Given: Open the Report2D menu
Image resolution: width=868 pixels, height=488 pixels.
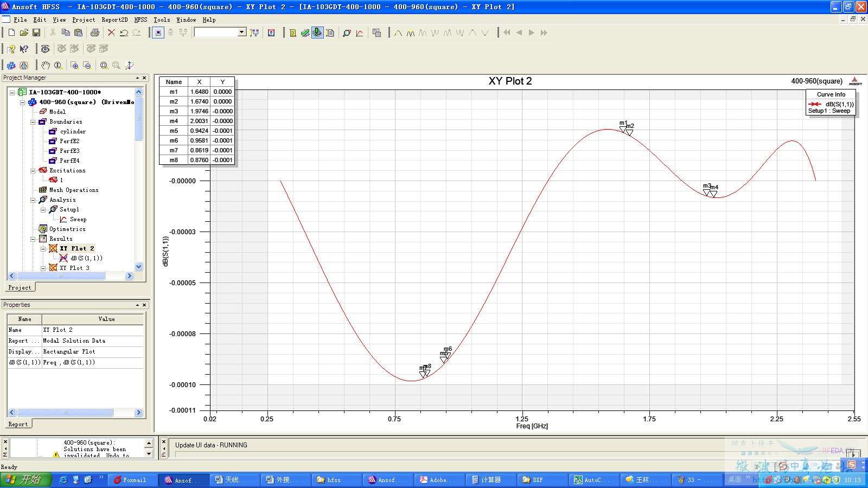Looking at the screenshot, I should (x=114, y=20).
